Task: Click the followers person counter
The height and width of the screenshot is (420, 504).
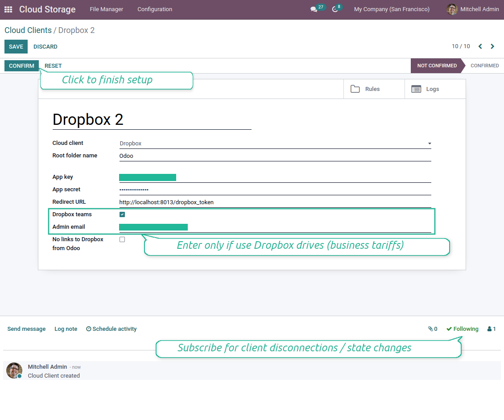Action: (492, 329)
